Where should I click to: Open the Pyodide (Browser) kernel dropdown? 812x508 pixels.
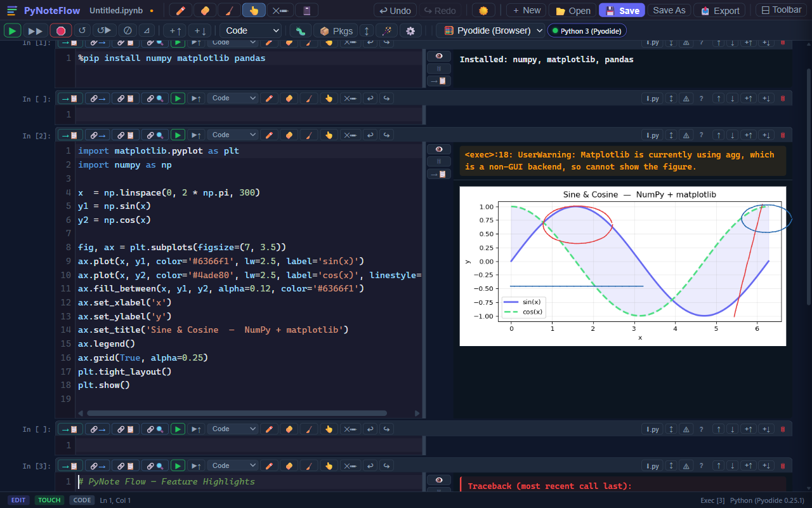coord(490,30)
